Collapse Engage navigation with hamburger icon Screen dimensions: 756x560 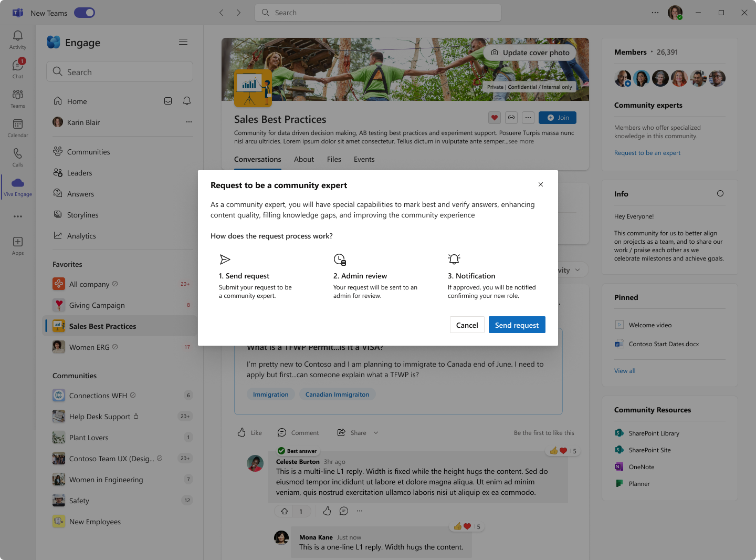(183, 42)
